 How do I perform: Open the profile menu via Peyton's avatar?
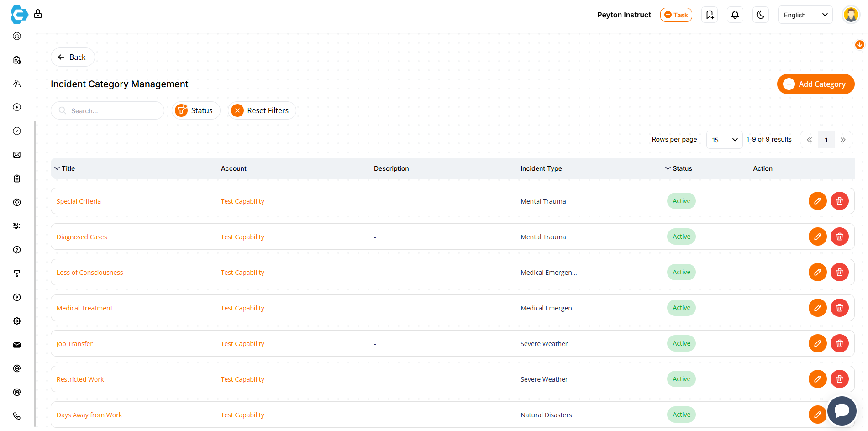click(x=851, y=15)
